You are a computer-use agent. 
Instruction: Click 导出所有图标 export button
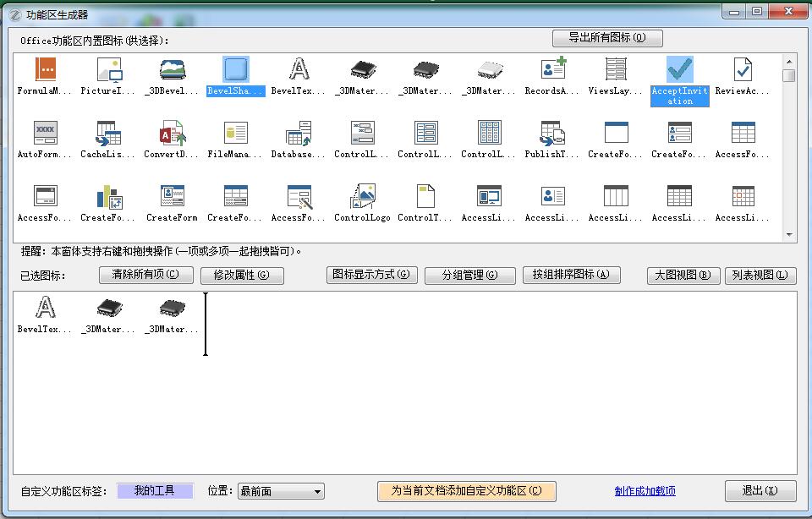(606, 38)
